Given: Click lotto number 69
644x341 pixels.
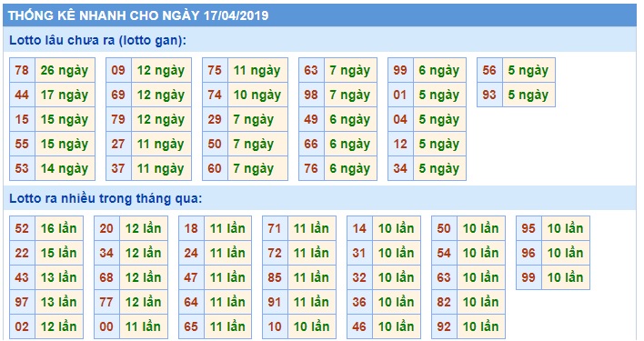Looking at the screenshot, I should point(118,95).
